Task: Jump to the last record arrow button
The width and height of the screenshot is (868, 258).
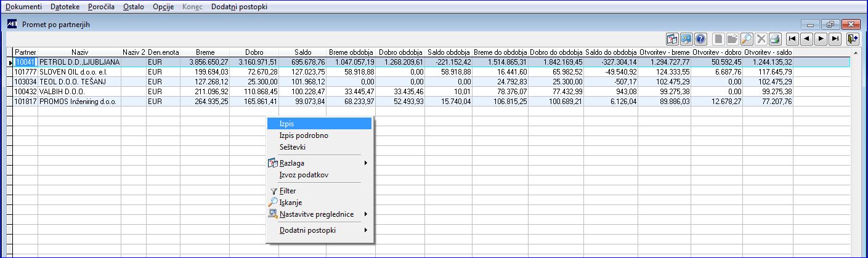Action: 835,39
